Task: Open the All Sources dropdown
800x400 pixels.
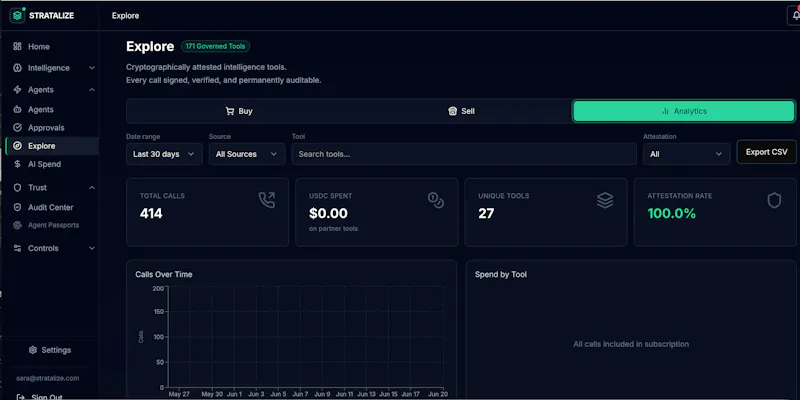Action: point(247,154)
